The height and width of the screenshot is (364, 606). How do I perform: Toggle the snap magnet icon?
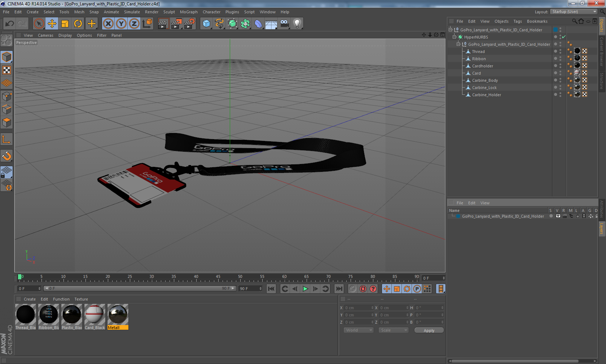click(7, 156)
